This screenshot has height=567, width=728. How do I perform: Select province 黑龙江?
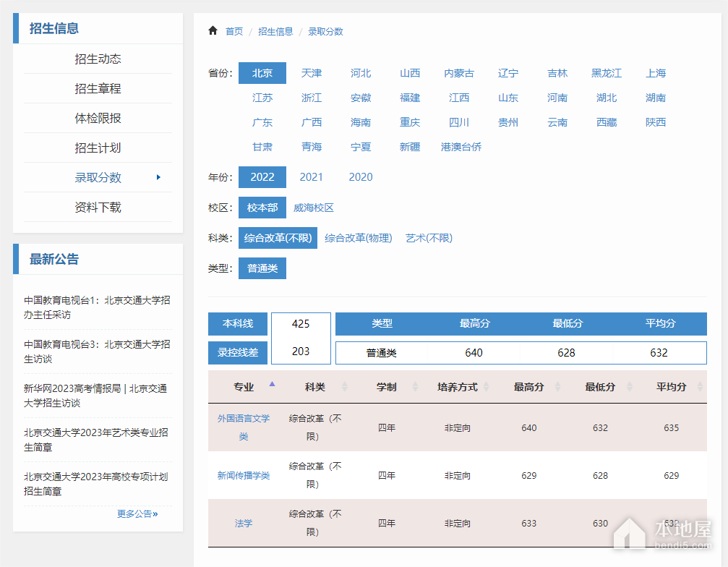point(607,73)
